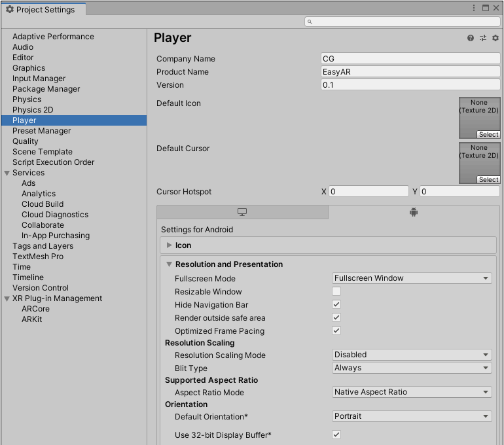Open the Default Orientation dropdown
The height and width of the screenshot is (445, 504).
pos(412,416)
